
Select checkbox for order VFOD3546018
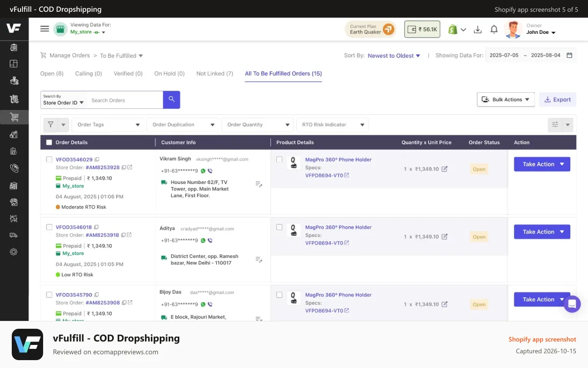[x=49, y=227]
